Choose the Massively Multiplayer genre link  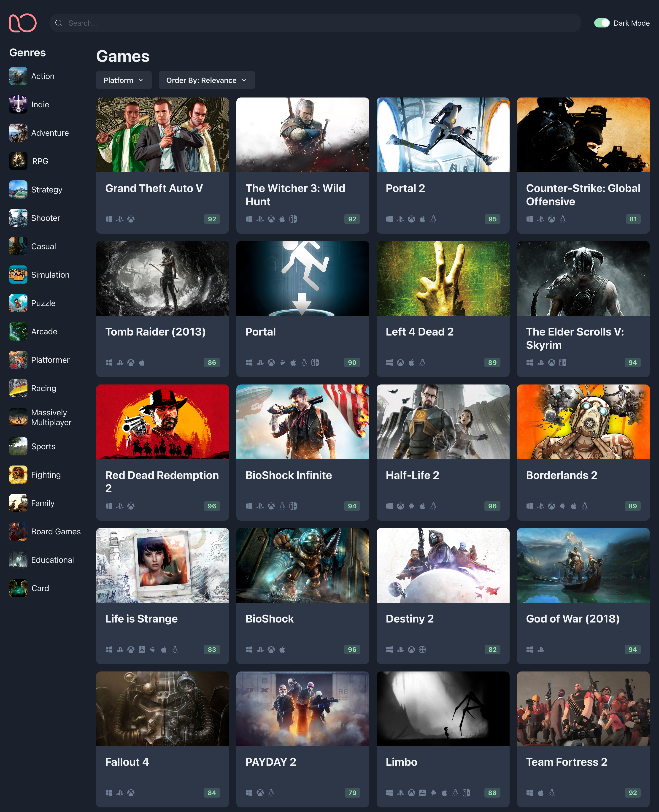pos(51,417)
